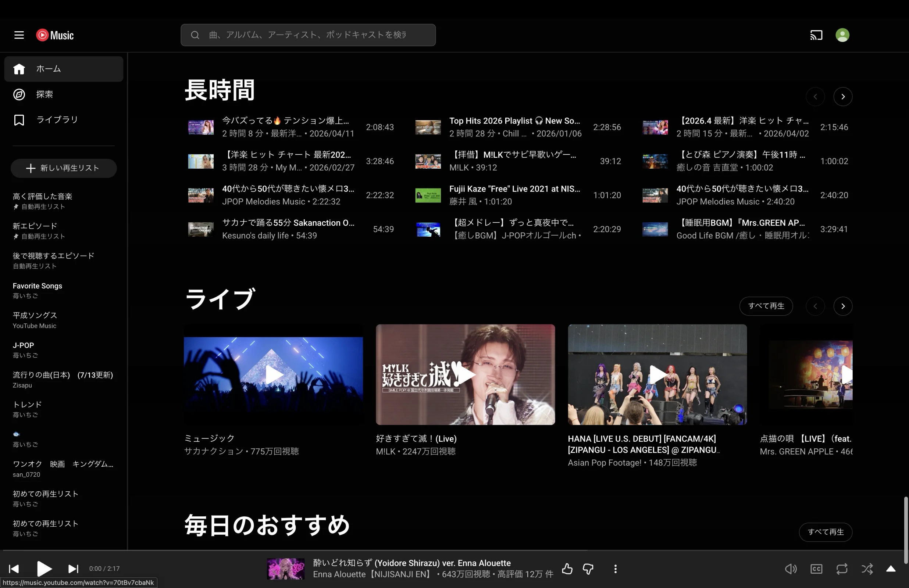Open サカナクション artist link
909x588 pixels.
[x=214, y=451]
